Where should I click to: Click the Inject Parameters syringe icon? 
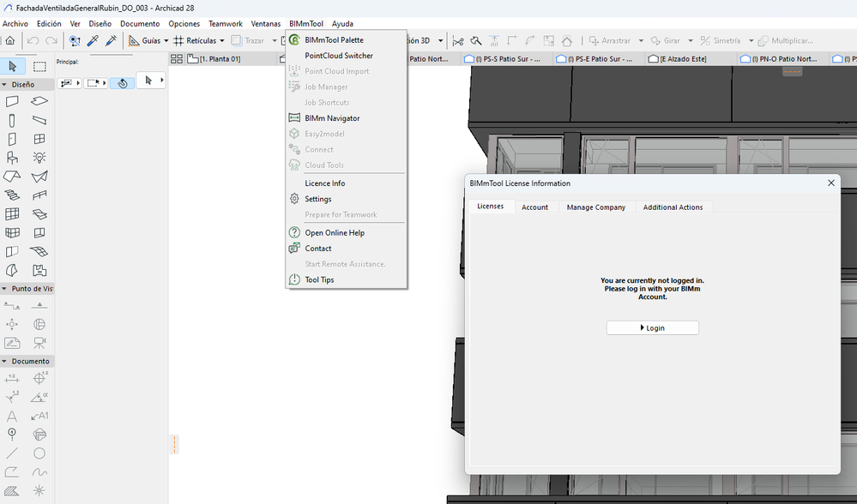pos(111,40)
